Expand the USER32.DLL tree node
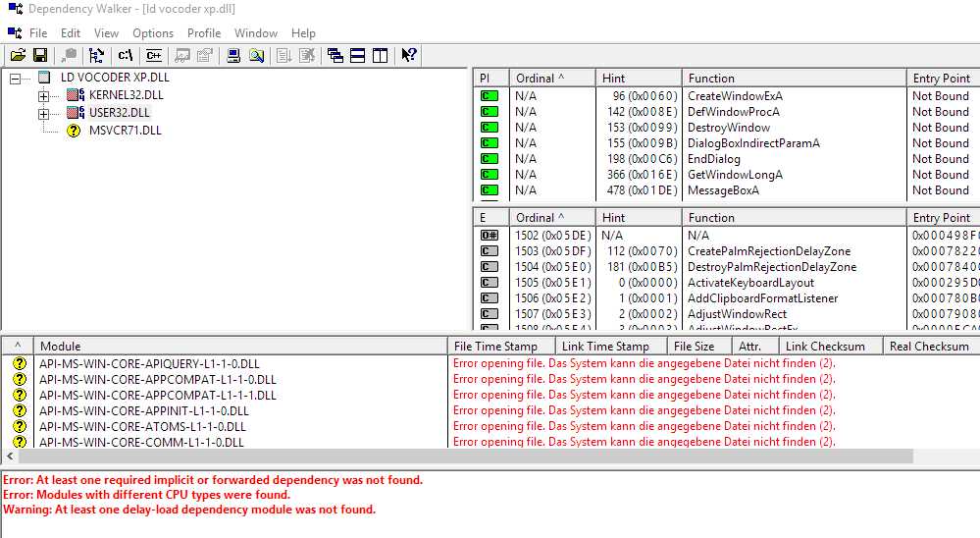 [x=43, y=114]
